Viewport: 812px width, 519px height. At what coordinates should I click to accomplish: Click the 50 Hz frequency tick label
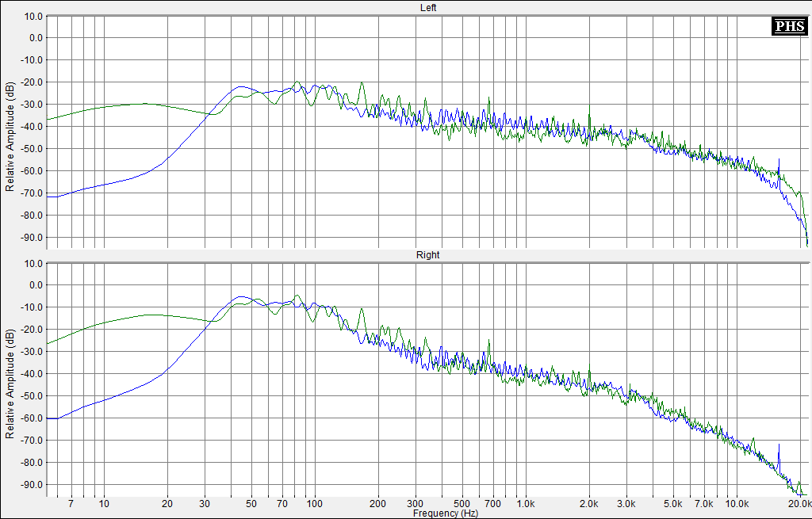click(x=251, y=504)
